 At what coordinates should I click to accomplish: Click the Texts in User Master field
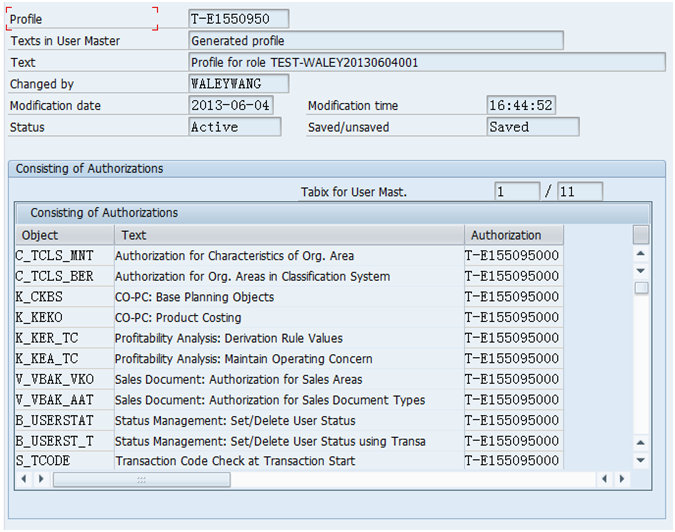click(x=376, y=41)
